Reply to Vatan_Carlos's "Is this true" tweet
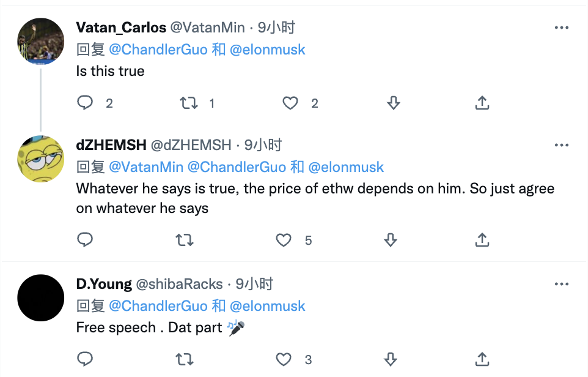 [85, 103]
